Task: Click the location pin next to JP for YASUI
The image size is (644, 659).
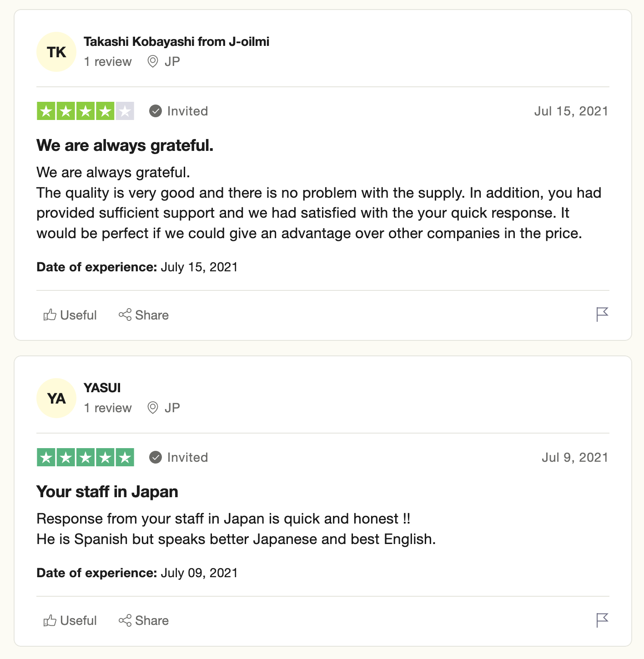Action: (x=153, y=408)
